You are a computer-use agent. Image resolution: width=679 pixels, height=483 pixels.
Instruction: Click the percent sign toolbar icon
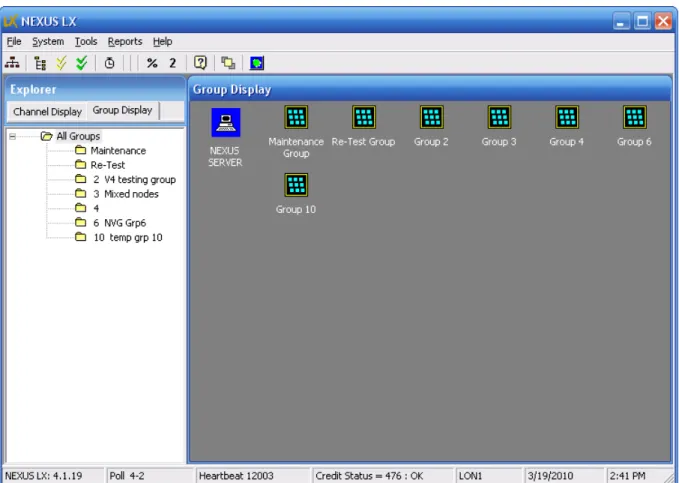pyautogui.click(x=152, y=63)
